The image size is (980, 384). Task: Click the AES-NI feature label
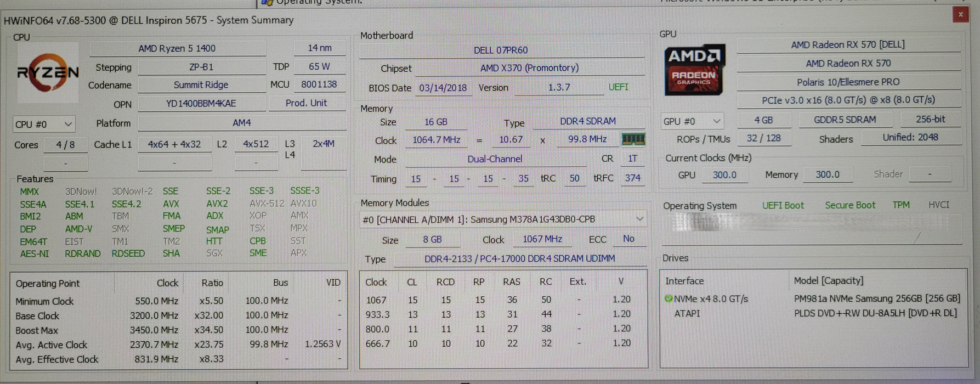(35, 254)
